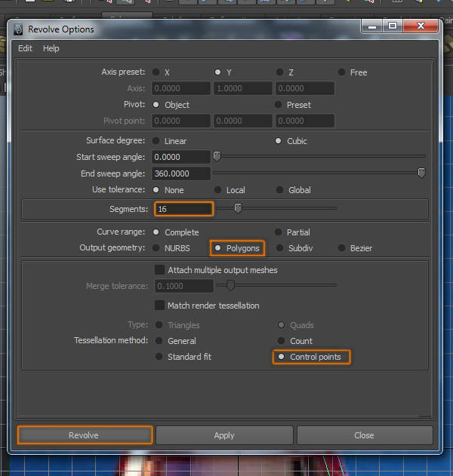This screenshot has height=476, width=453.
Task: Choose Preset pivot option
Action: point(279,105)
